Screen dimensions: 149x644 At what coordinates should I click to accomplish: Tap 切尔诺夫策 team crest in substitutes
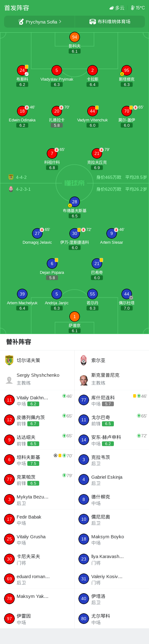pos(9,360)
